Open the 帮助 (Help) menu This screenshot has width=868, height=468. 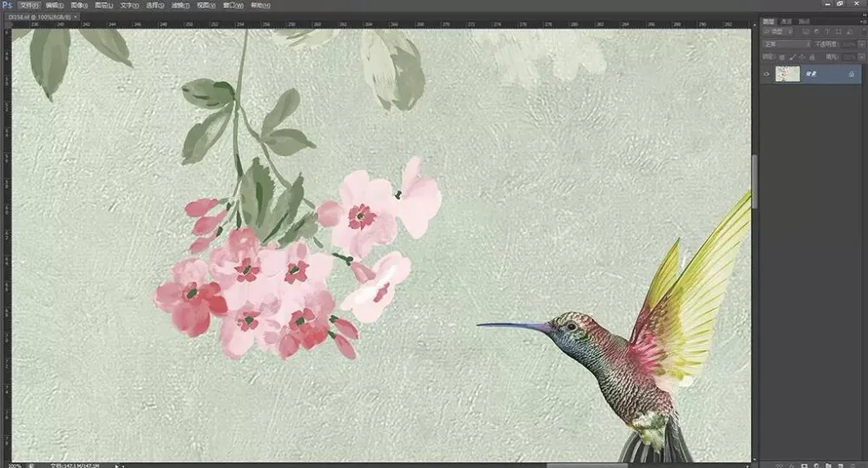pyautogui.click(x=260, y=5)
